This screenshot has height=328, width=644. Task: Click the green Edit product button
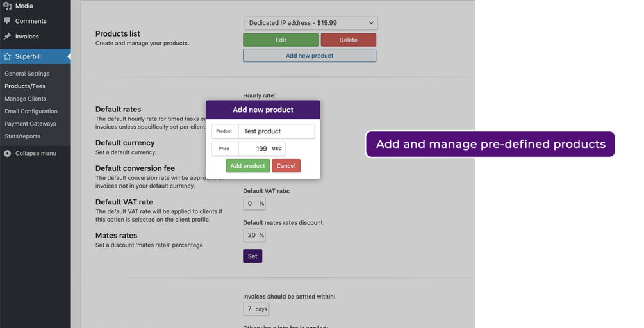(281, 40)
